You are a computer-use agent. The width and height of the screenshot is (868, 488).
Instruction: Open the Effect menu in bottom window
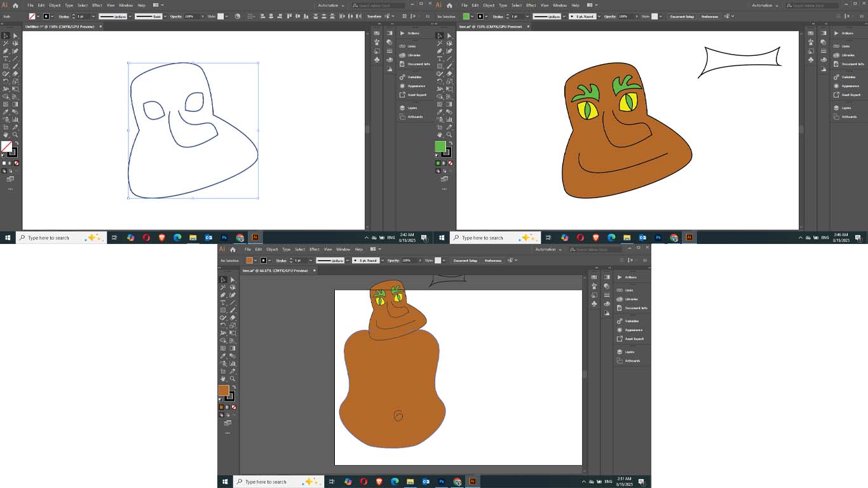click(x=315, y=249)
